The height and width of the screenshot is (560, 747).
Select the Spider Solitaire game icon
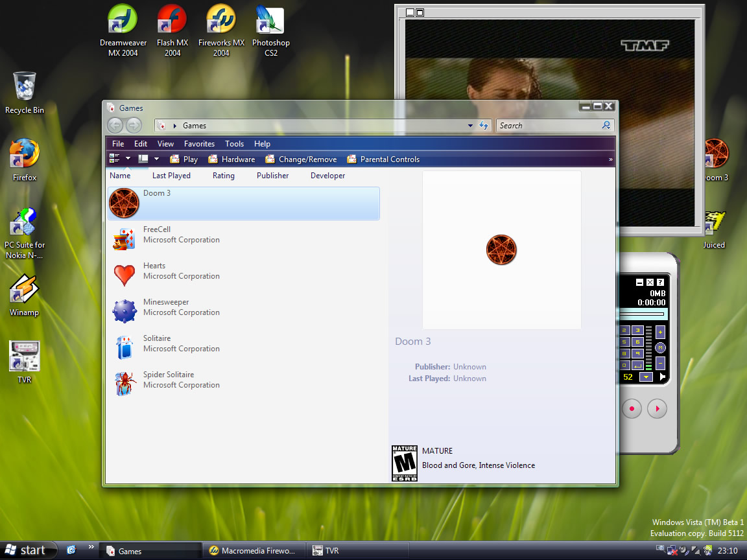[x=124, y=384]
